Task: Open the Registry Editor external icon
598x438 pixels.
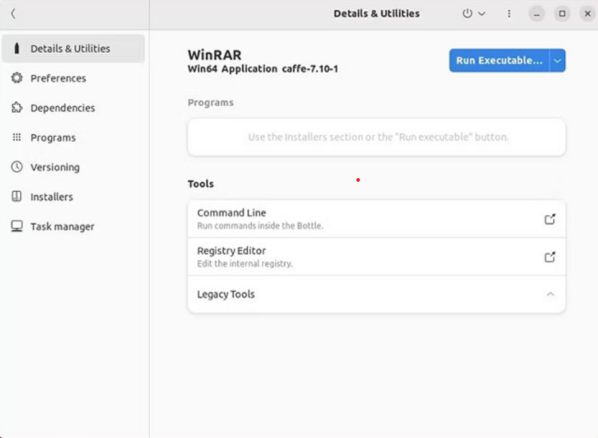Action: [x=550, y=257]
